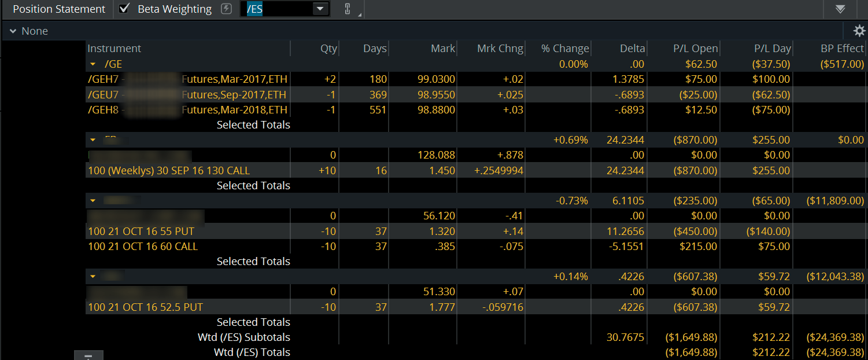Click the Position Statement title
Screen dimensions: 868x360
[58, 9]
